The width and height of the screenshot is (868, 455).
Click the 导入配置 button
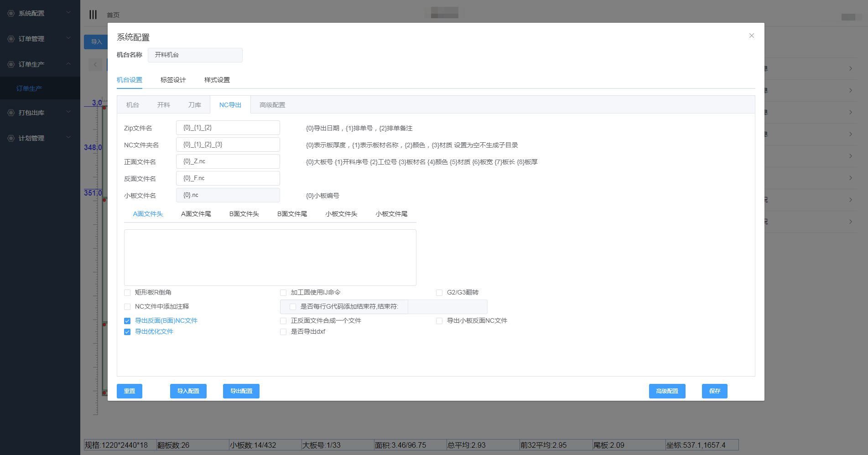coord(188,391)
